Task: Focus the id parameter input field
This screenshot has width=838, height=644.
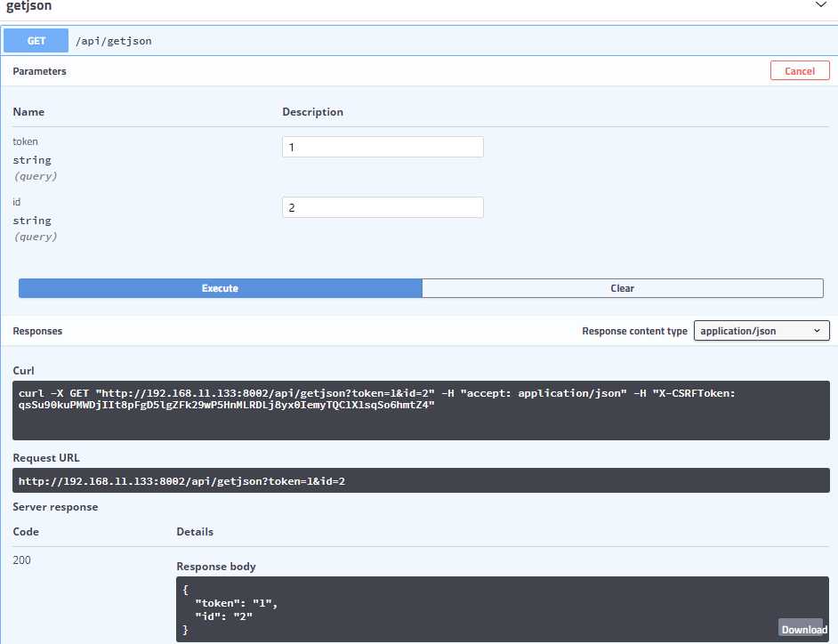Action: (x=383, y=207)
